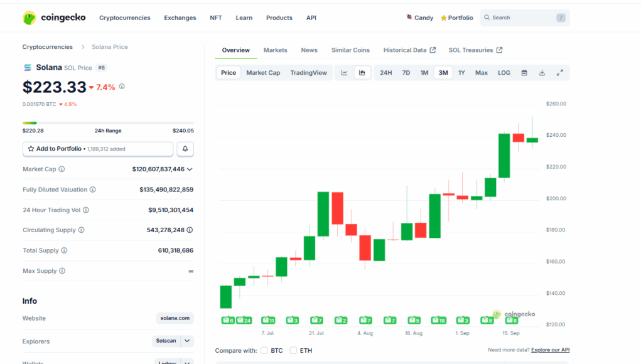The height and width of the screenshot is (364, 641).
Task: Open Historical Data external tab
Action: point(409,50)
